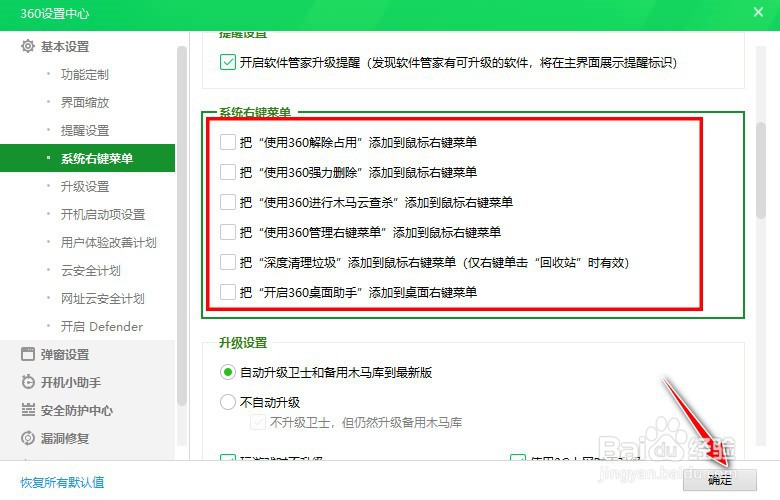Open 用户体验改善计划 sidebar item
Image resolution: width=780 pixels, height=500 pixels.
coord(108,242)
